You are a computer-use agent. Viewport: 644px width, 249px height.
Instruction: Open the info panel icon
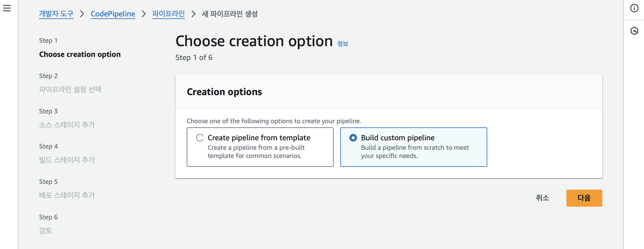[634, 8]
